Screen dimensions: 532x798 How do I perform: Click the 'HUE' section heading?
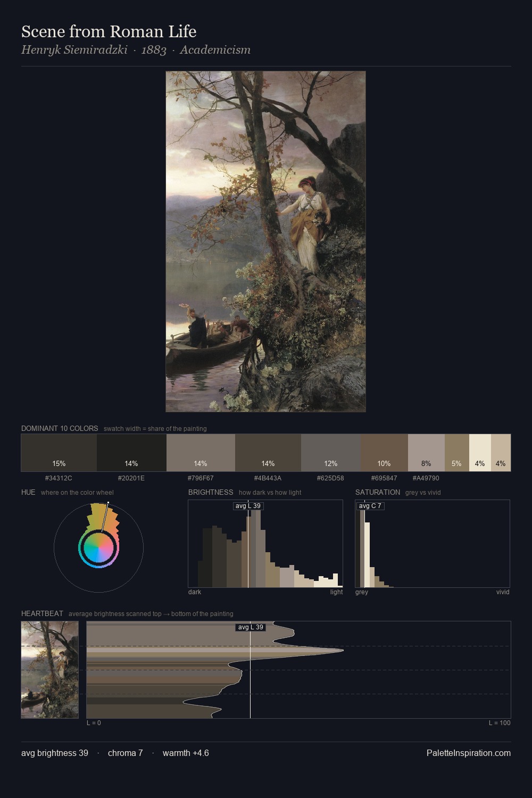coord(28,492)
